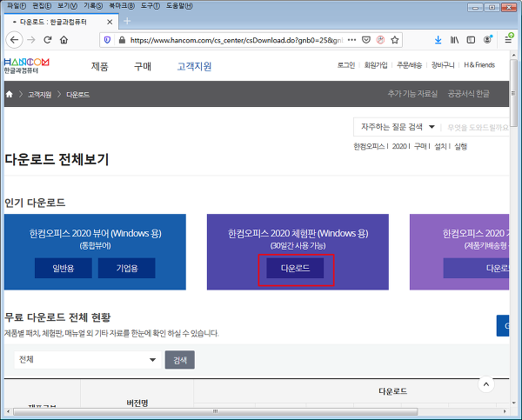Image resolution: width=522 pixels, height=420 pixels.
Task: Show site security padlock info
Action: click(x=122, y=40)
